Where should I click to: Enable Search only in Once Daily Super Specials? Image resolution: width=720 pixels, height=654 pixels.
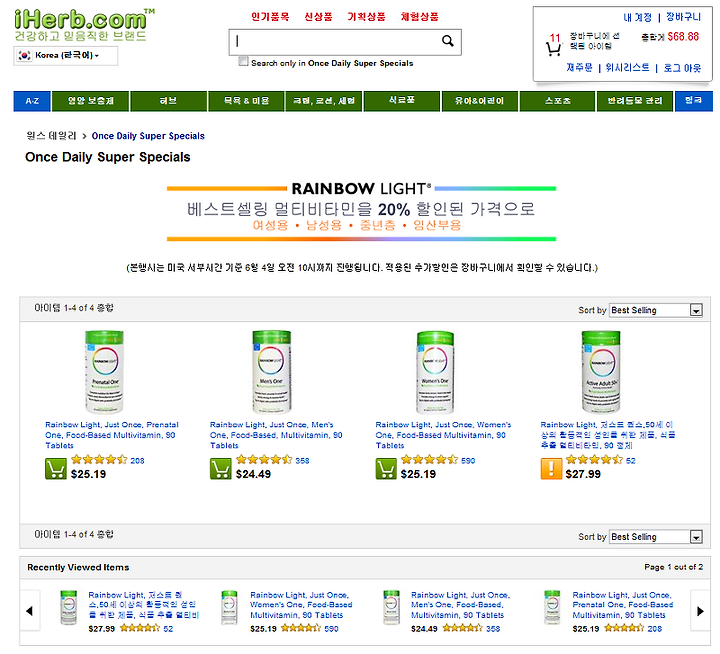[x=243, y=62]
